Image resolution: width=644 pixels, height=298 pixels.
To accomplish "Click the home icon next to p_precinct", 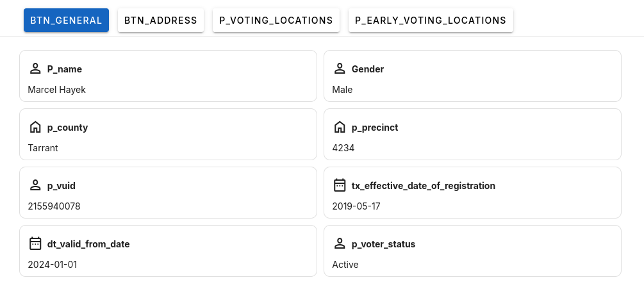I will point(340,127).
